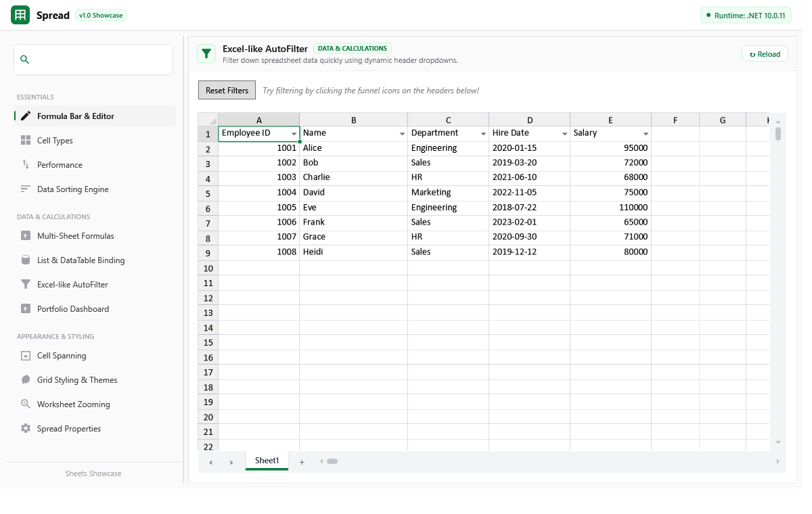Screen dimensions: 812x514
Task: Select column G header
Action: click(x=723, y=120)
